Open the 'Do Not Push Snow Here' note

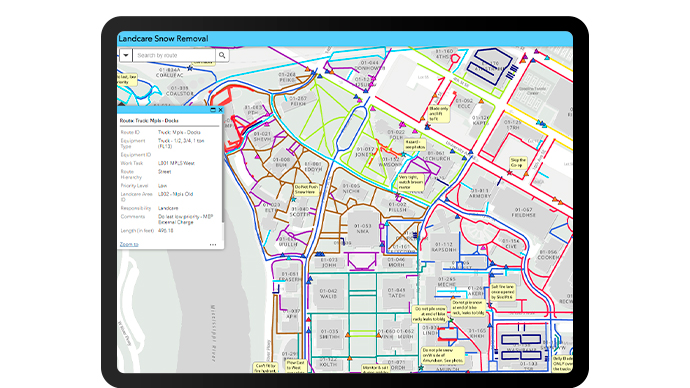click(306, 189)
